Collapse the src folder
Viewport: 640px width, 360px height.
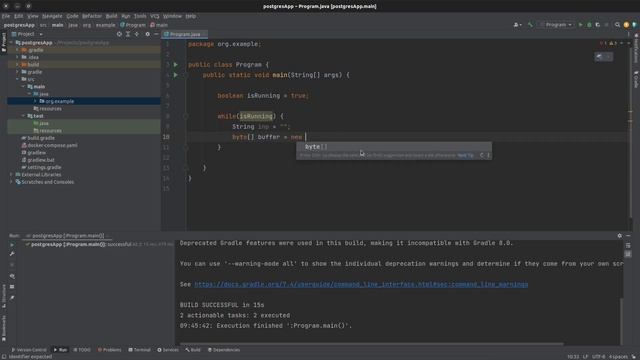coord(17,79)
